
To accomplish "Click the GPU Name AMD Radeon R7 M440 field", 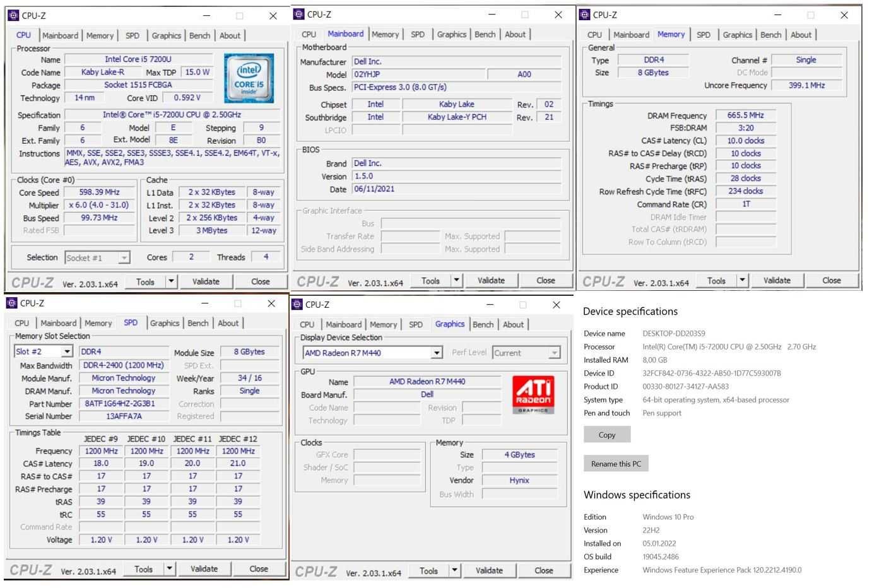I will [427, 381].
